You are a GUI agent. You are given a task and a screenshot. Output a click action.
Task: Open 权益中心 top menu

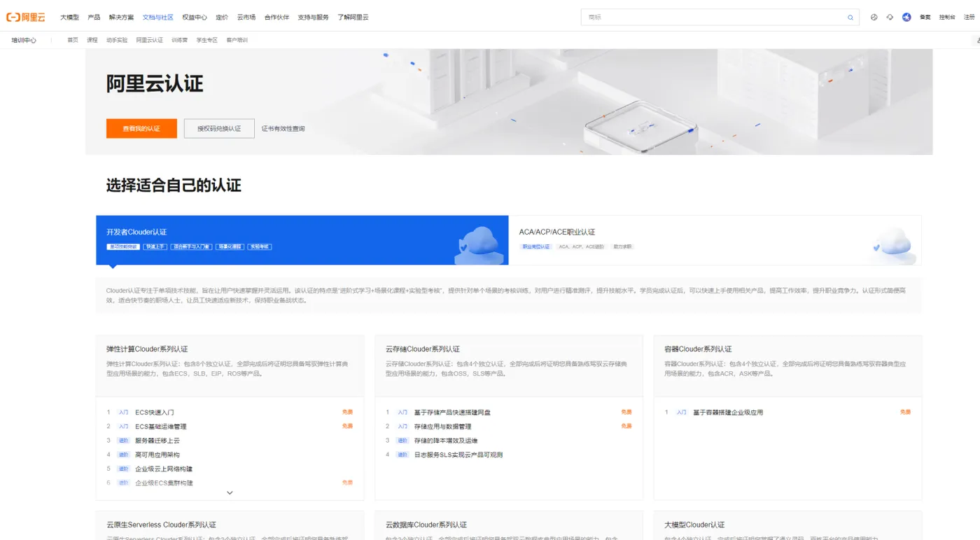click(x=195, y=18)
